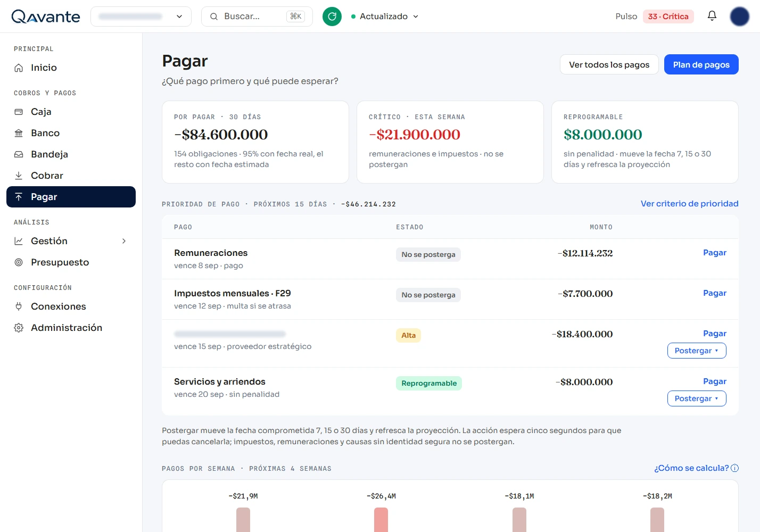Click No se posterga badge on Remuneraciones
Image resolution: width=760 pixels, height=532 pixels.
[x=428, y=255]
